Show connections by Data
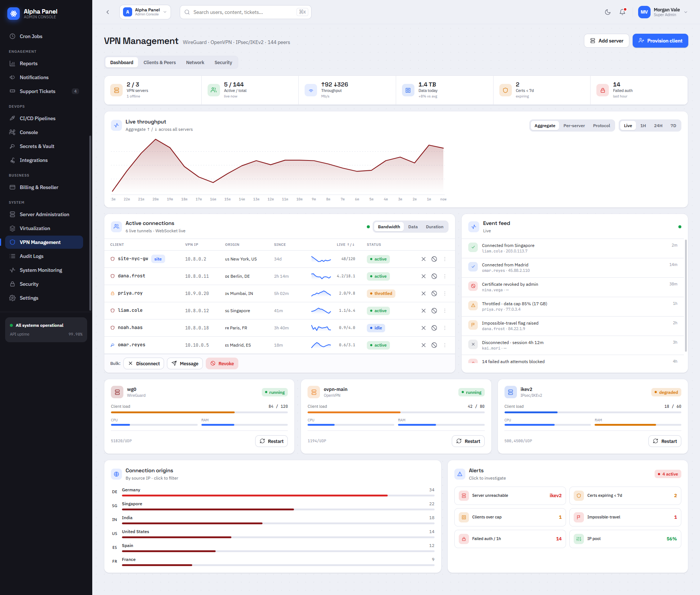Screen dimensions: 700x595 click(413, 227)
